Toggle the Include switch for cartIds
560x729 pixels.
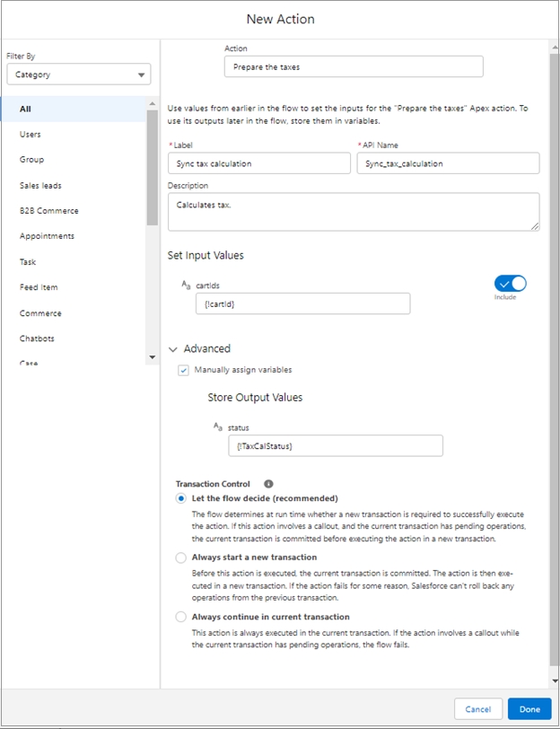[510, 284]
